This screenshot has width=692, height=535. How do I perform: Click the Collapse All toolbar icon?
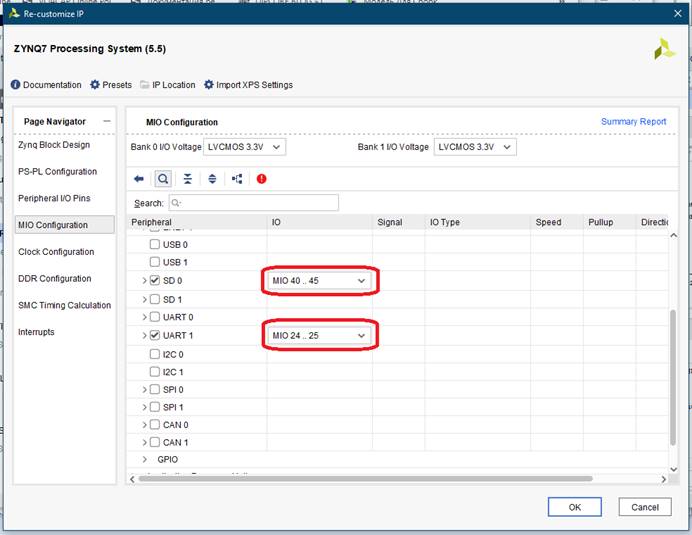[x=187, y=179]
